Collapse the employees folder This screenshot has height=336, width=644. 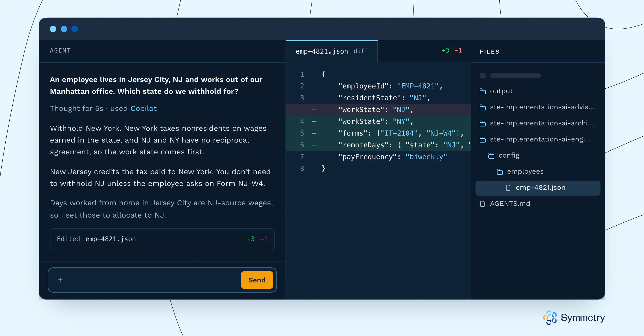525,171
